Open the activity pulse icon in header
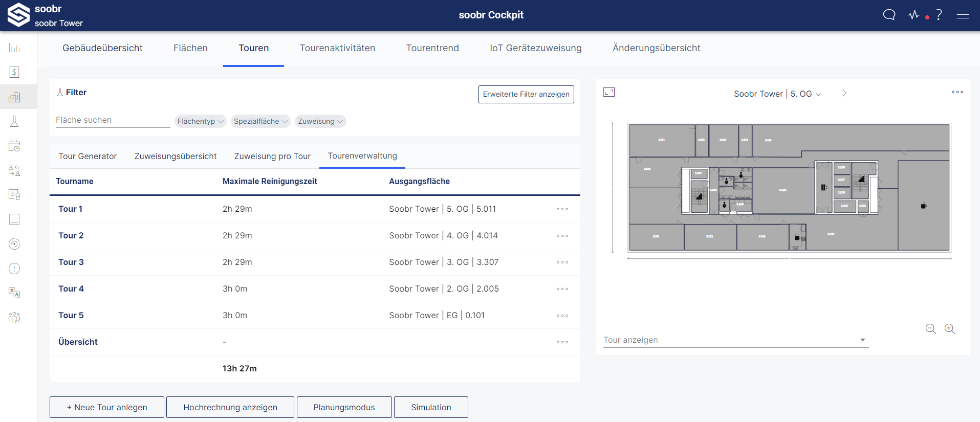This screenshot has height=422, width=980. point(914,15)
